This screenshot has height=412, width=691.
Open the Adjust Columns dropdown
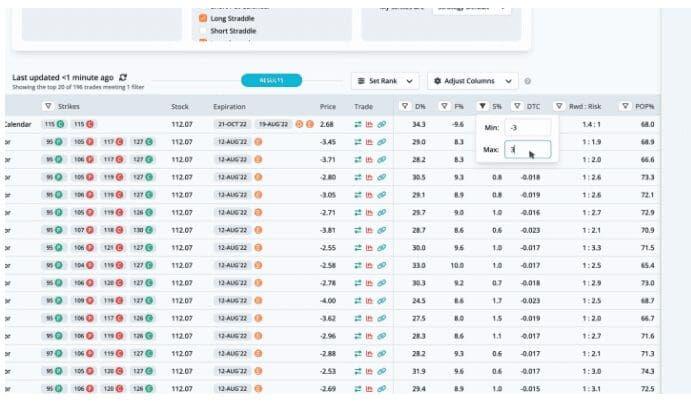click(x=472, y=81)
